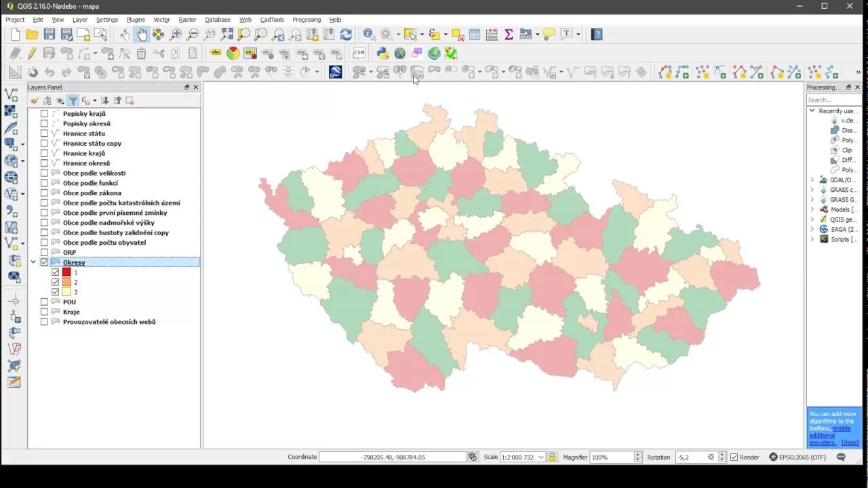Uncheck Okresy category 1 checkbox
Image resolution: width=868 pixels, height=488 pixels.
tap(56, 272)
